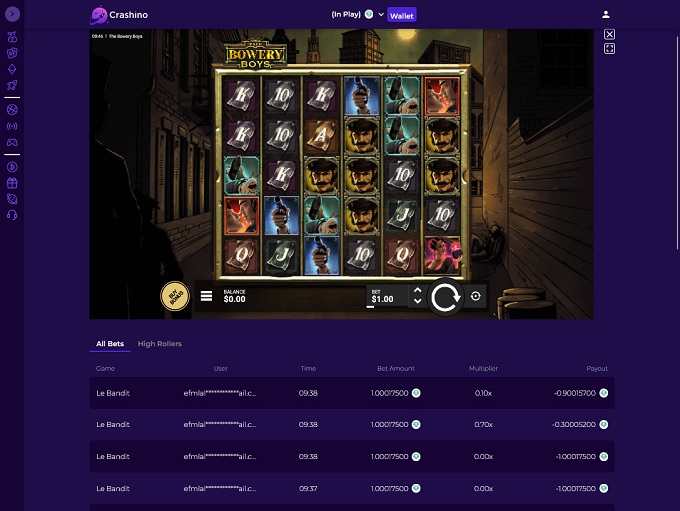
Task: Switch to the High Rollers tab
Action: 160,344
